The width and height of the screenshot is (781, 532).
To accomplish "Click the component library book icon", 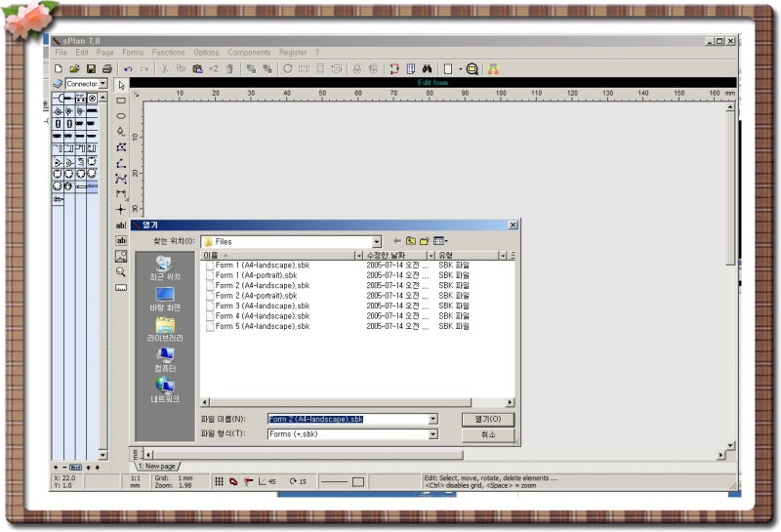I will click(x=58, y=84).
